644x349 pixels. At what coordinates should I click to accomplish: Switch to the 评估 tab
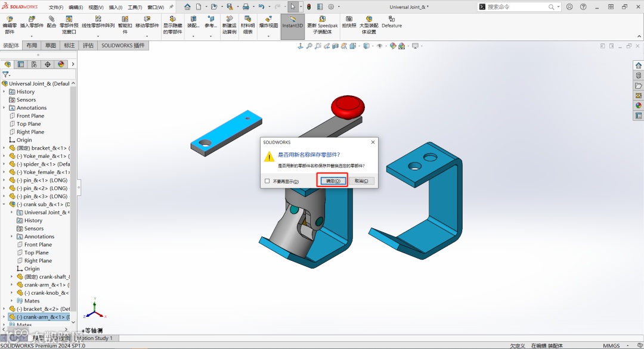tap(88, 45)
